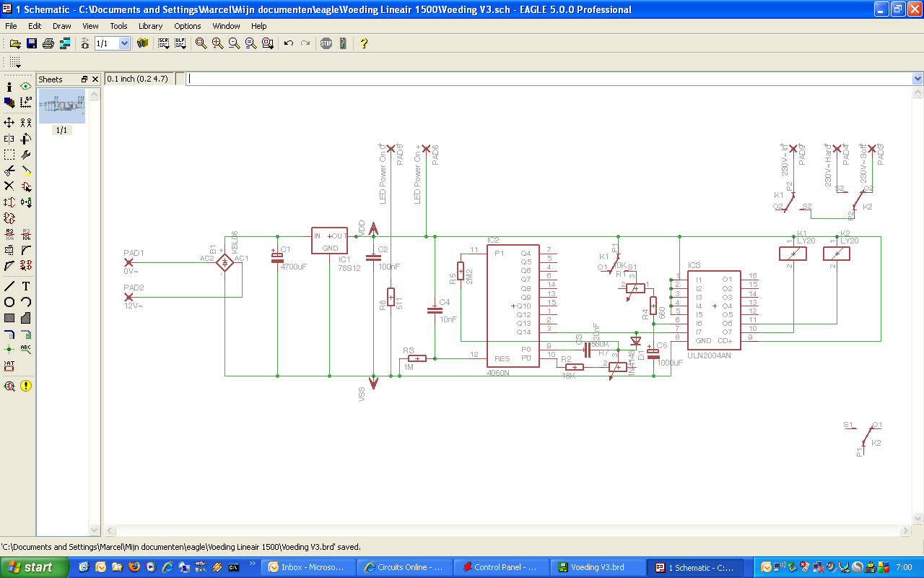Expand the command line history dropdown
Screen dimensions: 924x578
click(918, 79)
